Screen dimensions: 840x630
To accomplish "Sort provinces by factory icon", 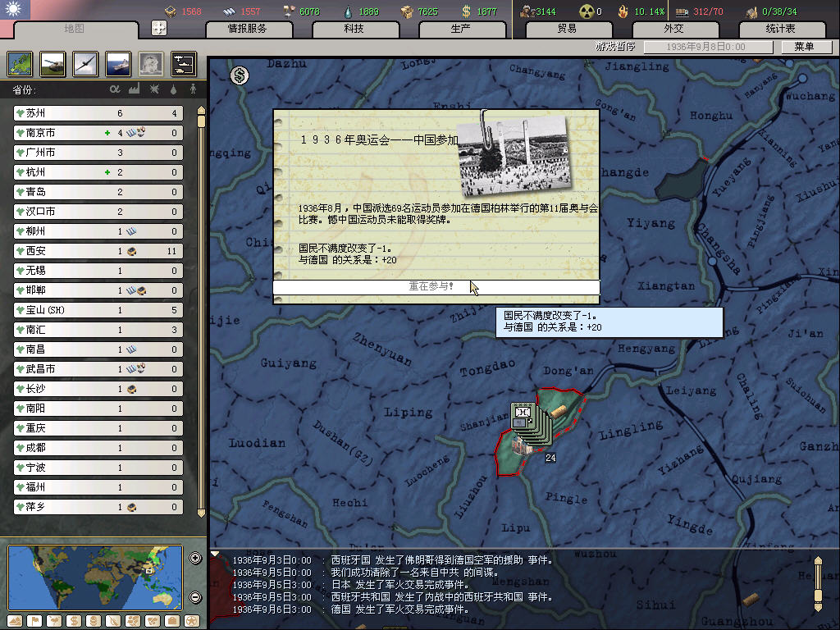I will pyautogui.click(x=134, y=89).
